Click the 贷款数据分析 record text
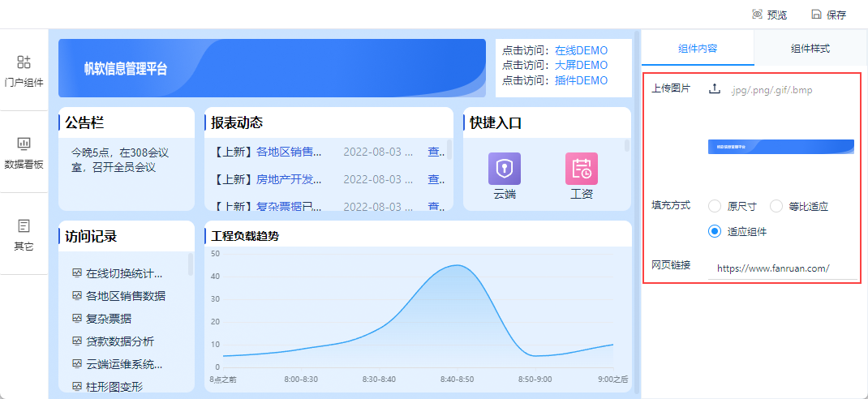The width and height of the screenshot is (868, 399). click(119, 341)
